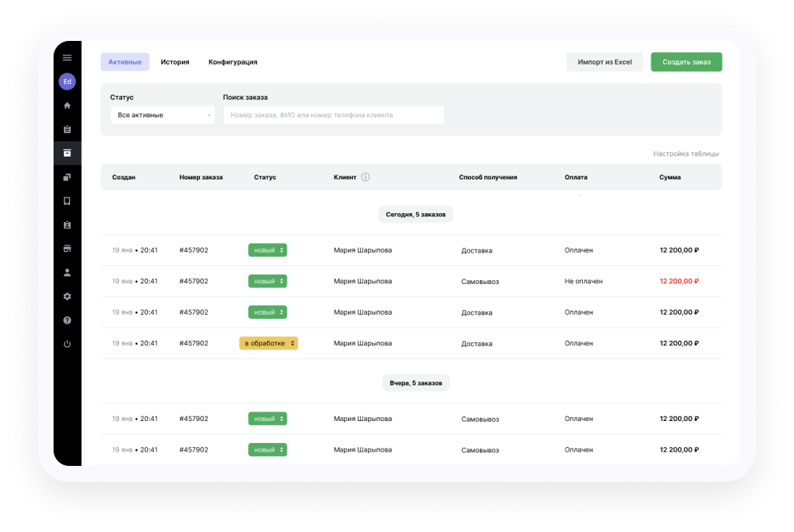Click the Клиент column header
Screen dimensions: 794x532
(x=345, y=177)
